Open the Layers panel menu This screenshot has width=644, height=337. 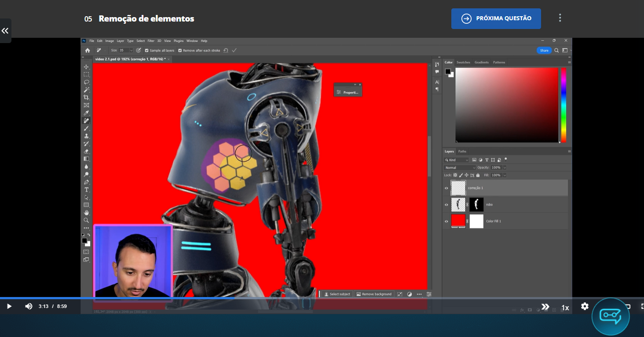(569, 151)
